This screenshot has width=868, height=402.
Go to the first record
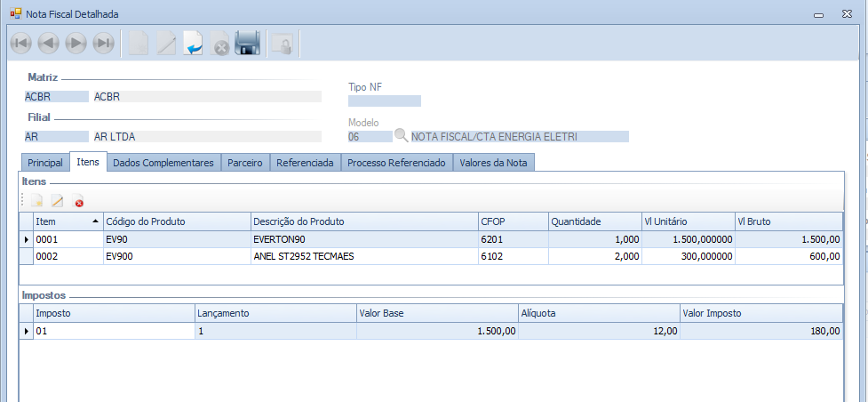click(x=21, y=44)
